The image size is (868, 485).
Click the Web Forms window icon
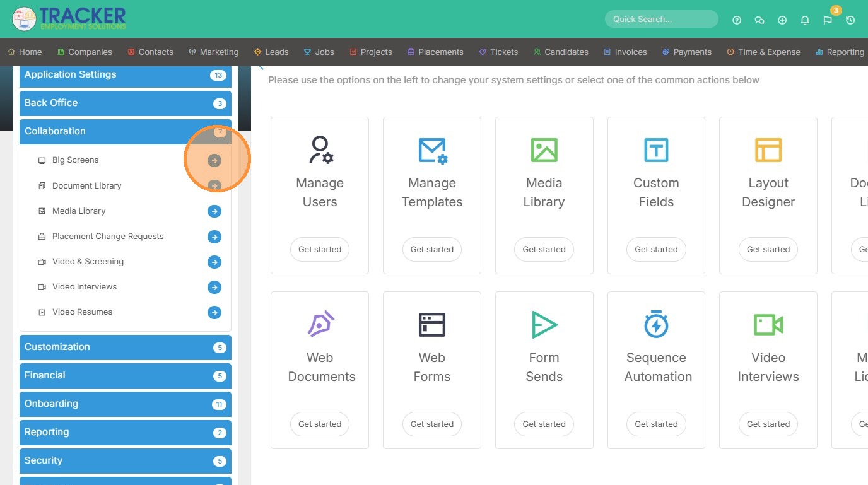(432, 325)
